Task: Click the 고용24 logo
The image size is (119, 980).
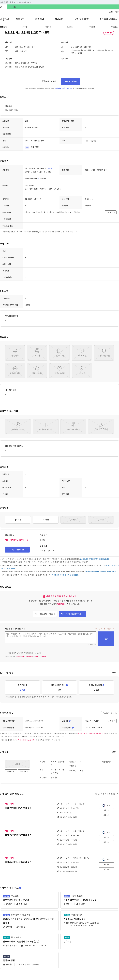Action: click(x=5, y=19)
